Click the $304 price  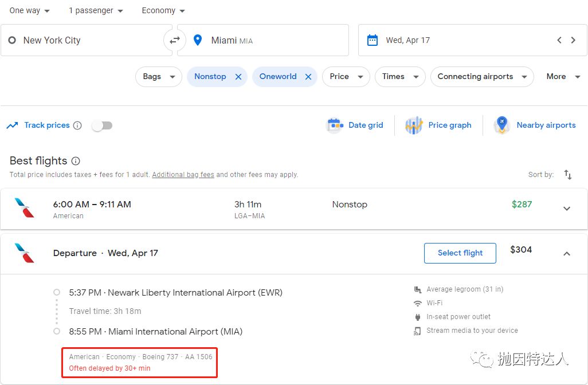(521, 250)
